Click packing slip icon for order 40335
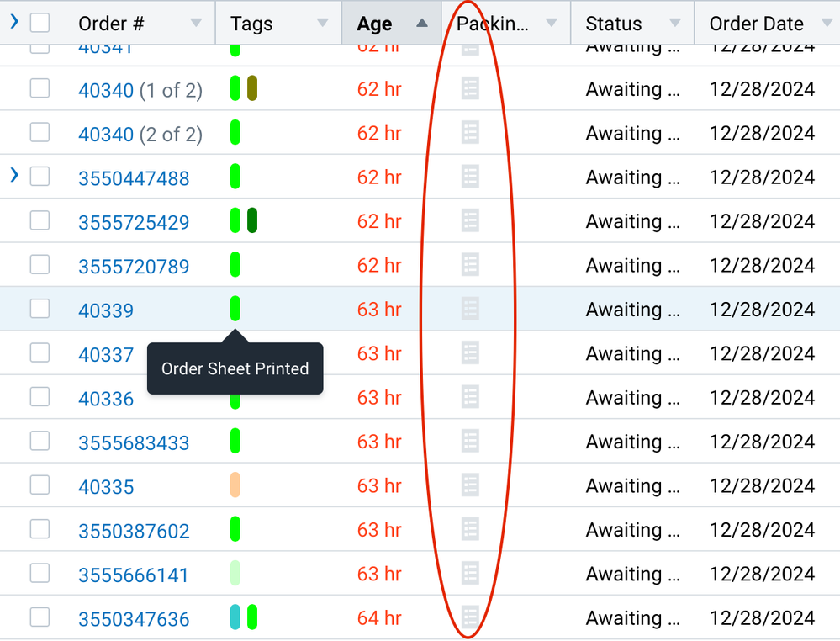Screen dimensions: 840x641 click(470, 485)
